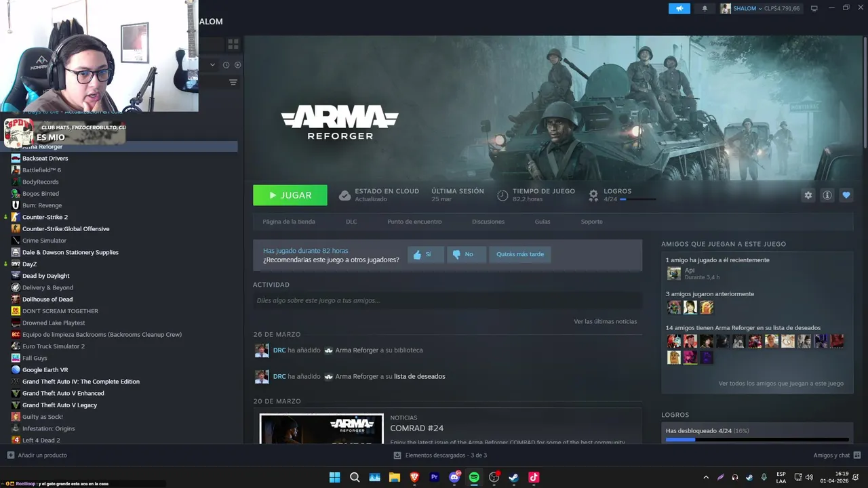Open downloads status Elementos descargados
868x488 pixels.
pos(440,455)
